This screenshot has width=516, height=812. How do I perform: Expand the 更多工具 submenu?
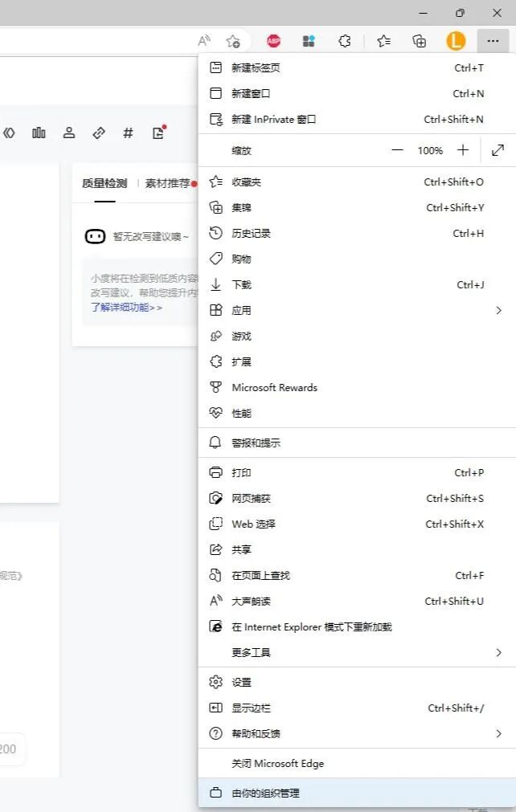click(357, 652)
